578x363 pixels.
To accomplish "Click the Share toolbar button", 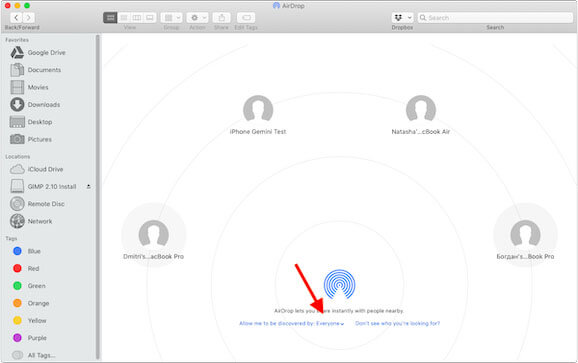I will click(222, 17).
